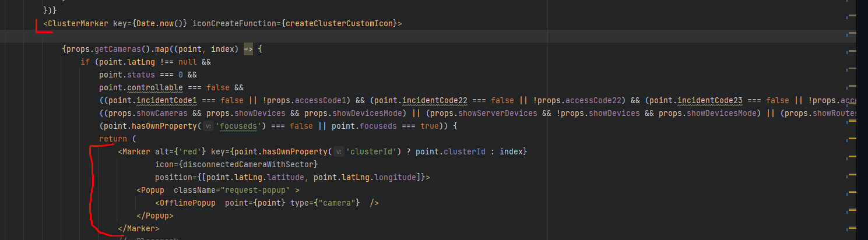Image resolution: width=868 pixels, height=240 pixels.
Task: Click the return keyword
Action: pos(113,139)
